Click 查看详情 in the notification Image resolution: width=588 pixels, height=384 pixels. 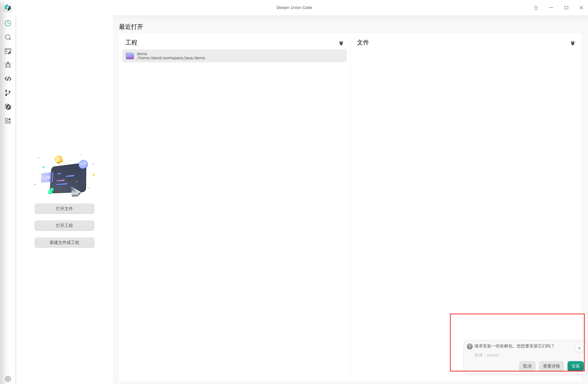(551, 366)
